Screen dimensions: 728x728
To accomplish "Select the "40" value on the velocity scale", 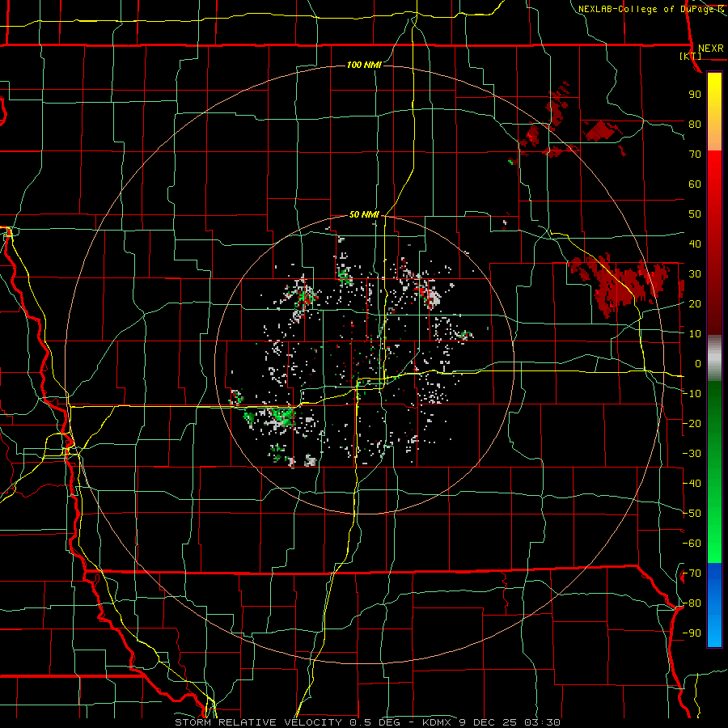I will (695, 244).
